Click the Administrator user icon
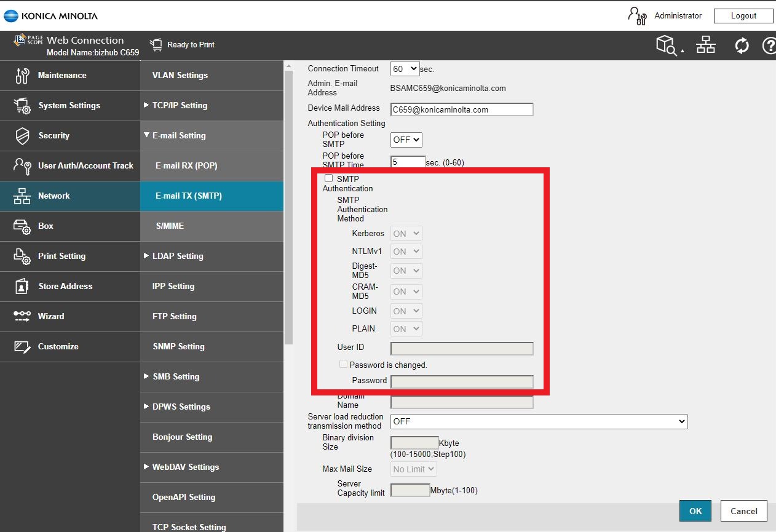The width and height of the screenshot is (776, 532). click(x=637, y=16)
